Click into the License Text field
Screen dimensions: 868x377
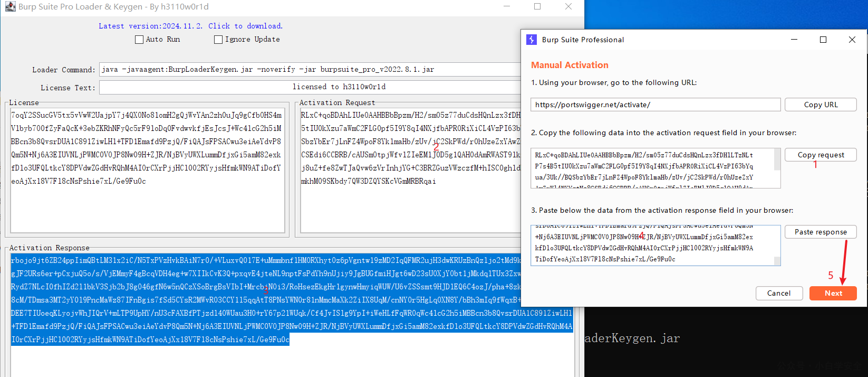tap(310, 87)
